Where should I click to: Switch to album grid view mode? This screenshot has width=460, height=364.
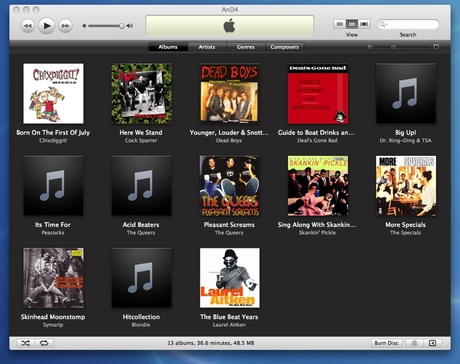pyautogui.click(x=352, y=24)
